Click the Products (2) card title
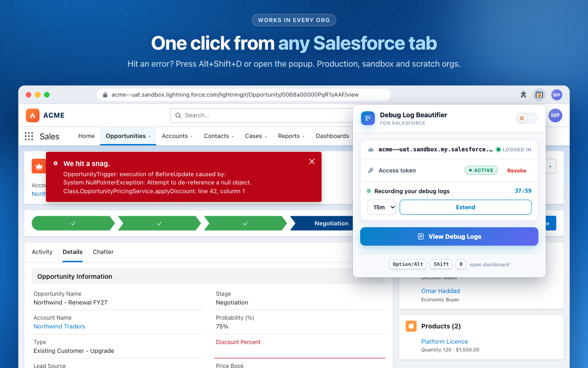Image resolution: width=588 pixels, height=368 pixels. [x=441, y=326]
